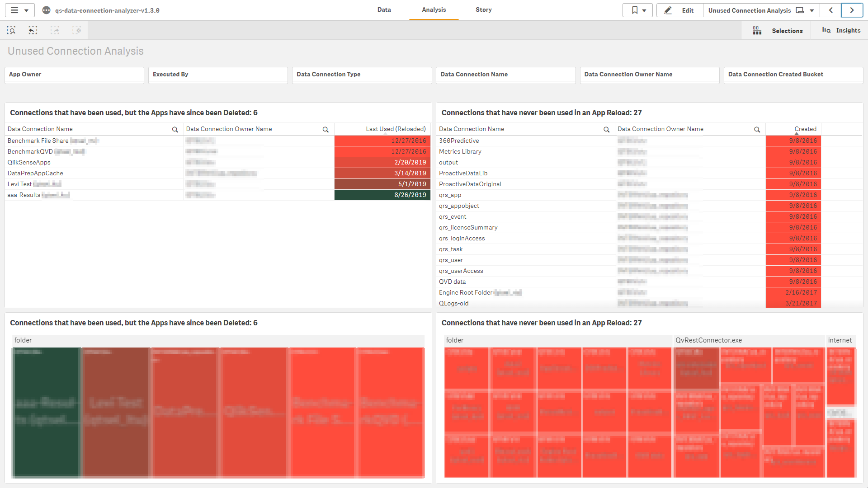
Task: Open the Data Connection Type filter
Action: coord(361,74)
